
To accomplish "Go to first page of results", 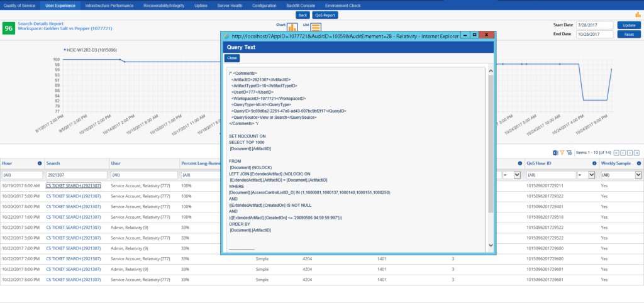I will tap(616, 153).
